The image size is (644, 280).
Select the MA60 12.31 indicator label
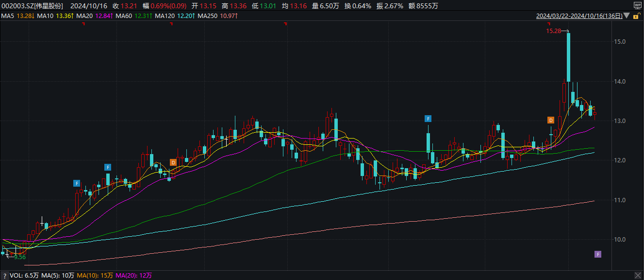(x=133, y=16)
